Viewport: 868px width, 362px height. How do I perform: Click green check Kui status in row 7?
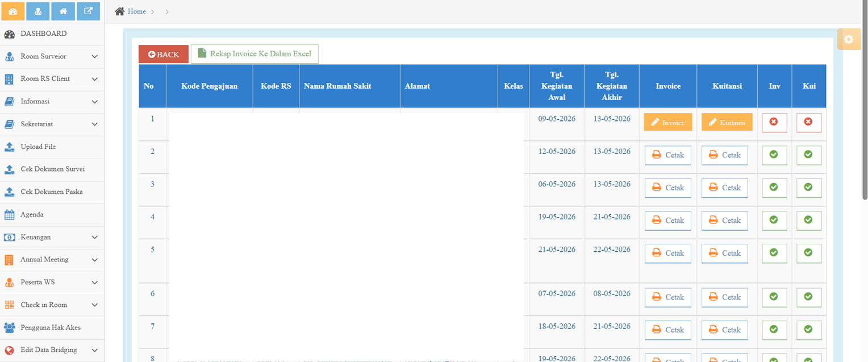809,330
